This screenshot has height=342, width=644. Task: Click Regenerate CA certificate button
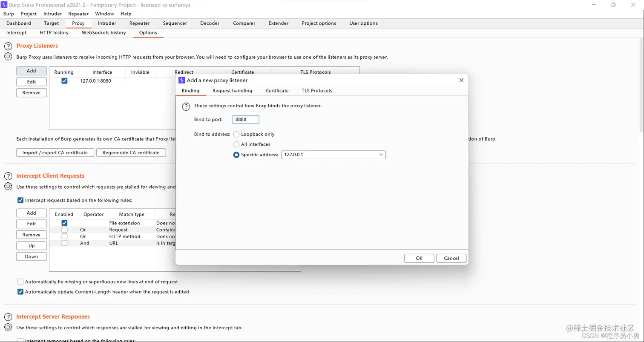tap(131, 152)
